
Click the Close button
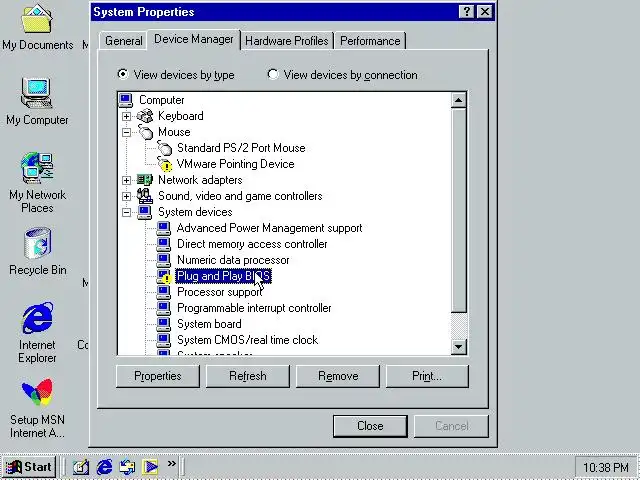click(370, 426)
